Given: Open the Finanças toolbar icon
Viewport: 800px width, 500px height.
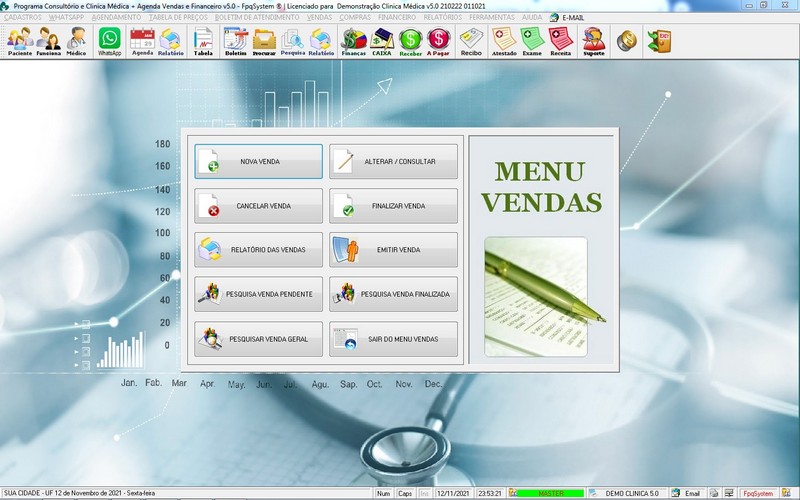Looking at the screenshot, I should pyautogui.click(x=354, y=41).
